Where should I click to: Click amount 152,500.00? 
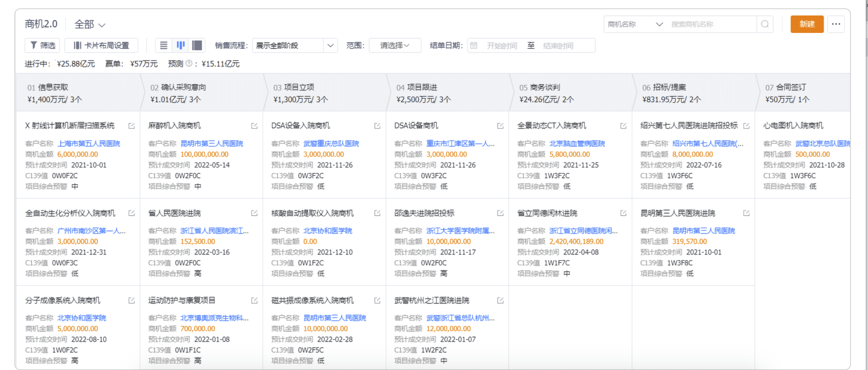[x=198, y=241]
